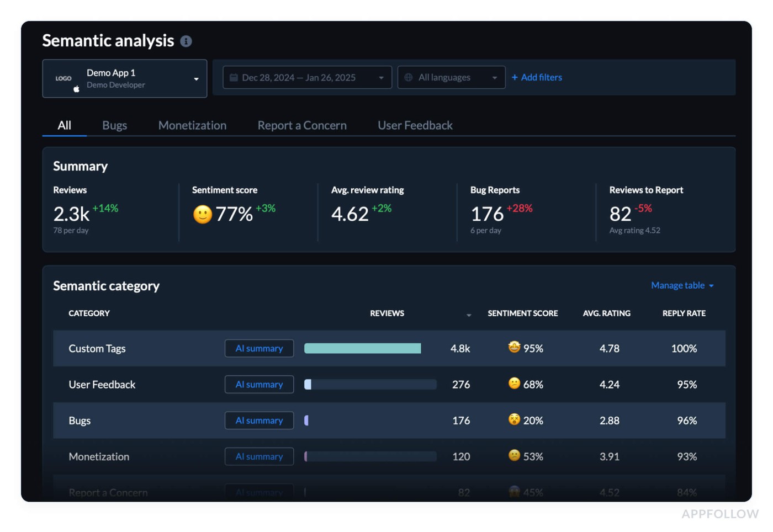Click the Custom Tags reviews progress bar

point(362,348)
